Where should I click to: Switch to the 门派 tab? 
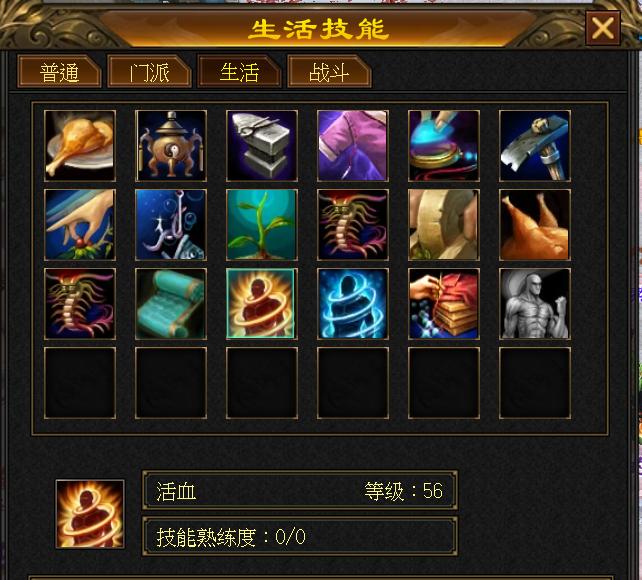click(x=149, y=72)
